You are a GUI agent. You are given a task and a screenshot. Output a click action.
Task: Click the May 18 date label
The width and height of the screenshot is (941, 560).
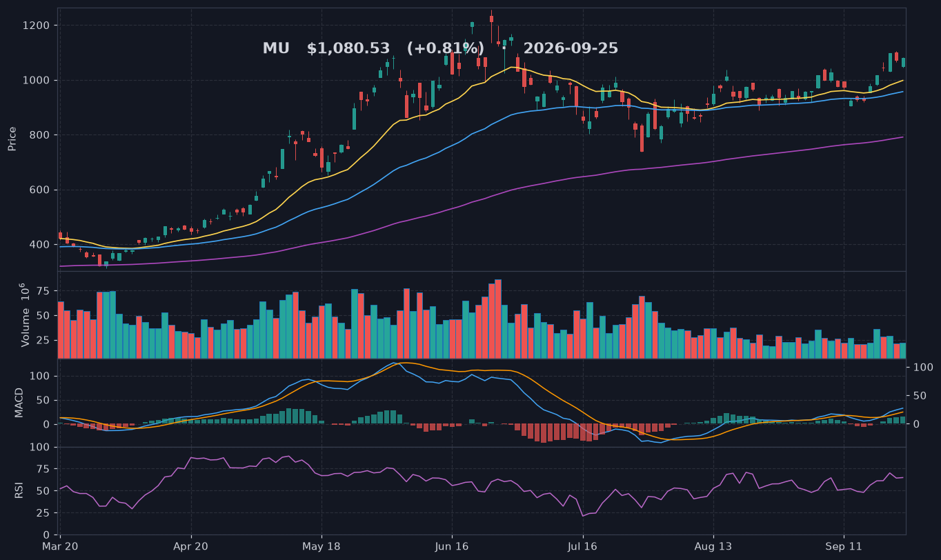pyautogui.click(x=321, y=547)
